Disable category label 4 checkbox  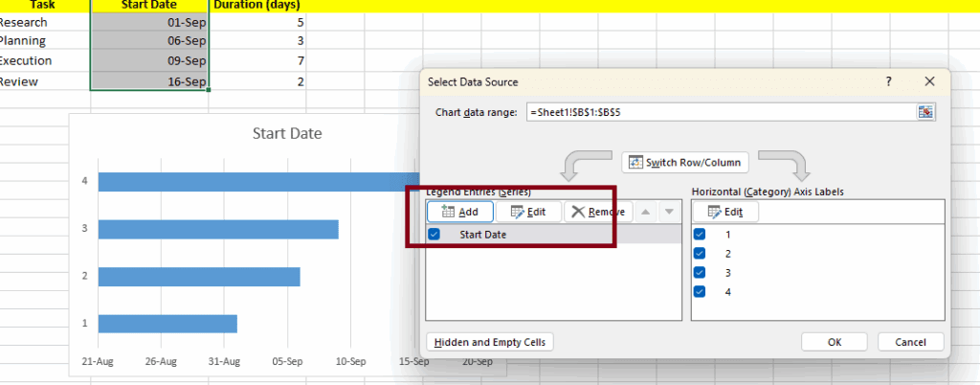[x=700, y=292]
